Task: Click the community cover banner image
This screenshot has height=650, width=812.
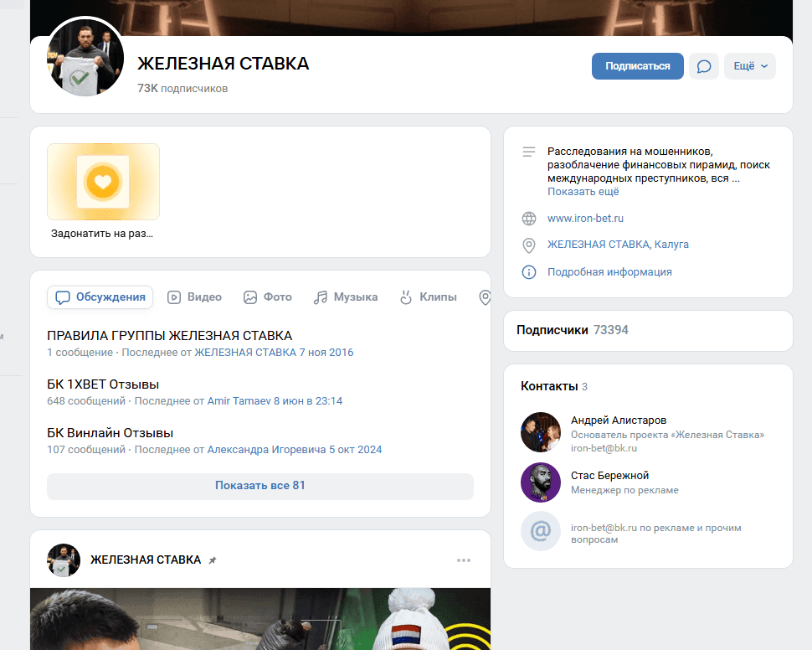Action: [411, 18]
